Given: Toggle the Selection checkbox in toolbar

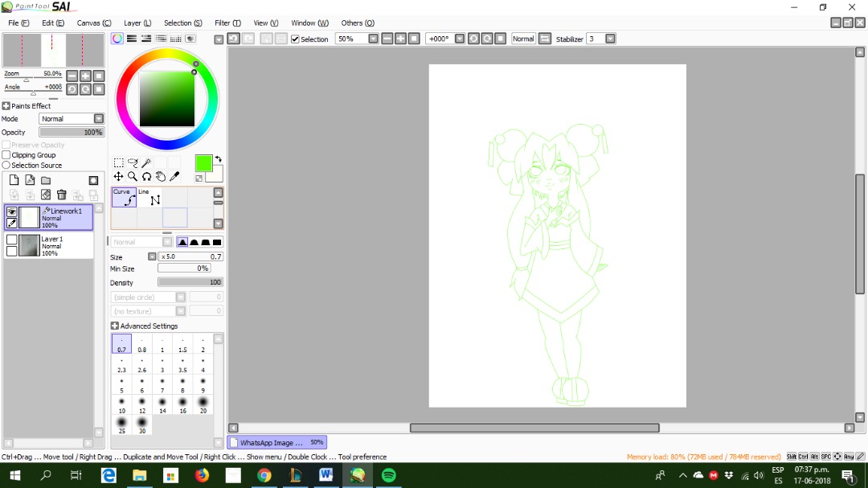Looking at the screenshot, I should point(295,39).
